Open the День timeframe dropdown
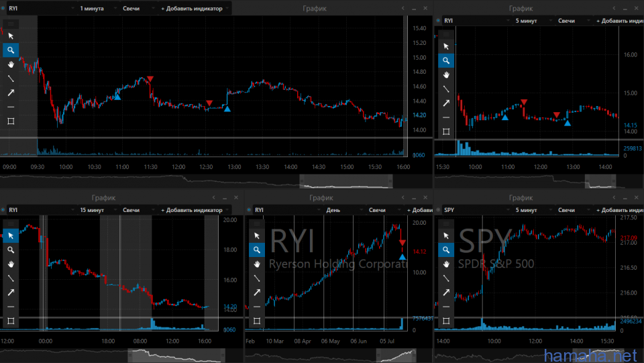 (x=343, y=210)
